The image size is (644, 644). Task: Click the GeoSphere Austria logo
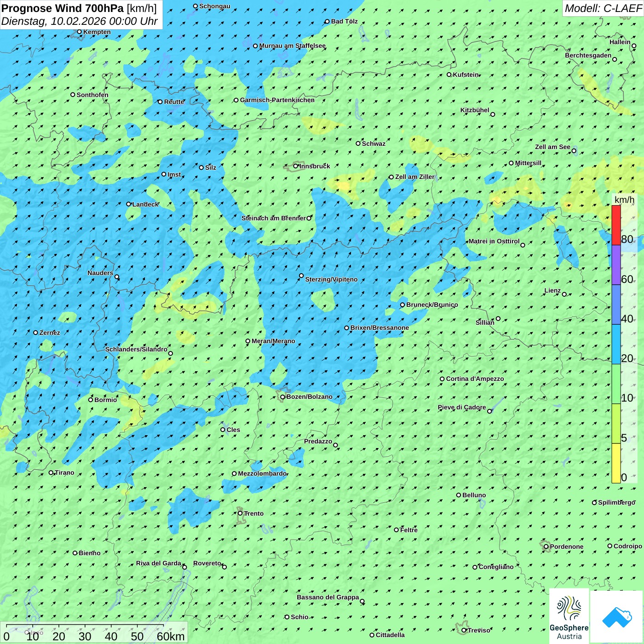pos(569,615)
